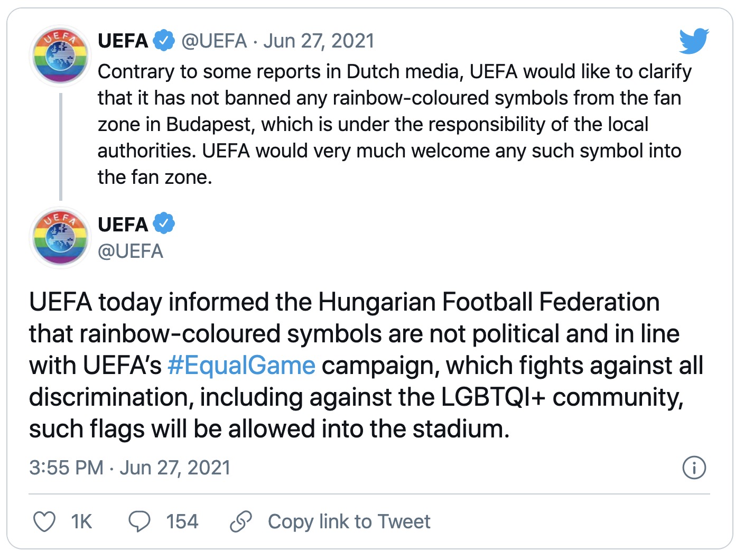This screenshot has height=560, width=744.
Task: Click the chain link icon
Action: point(241,521)
